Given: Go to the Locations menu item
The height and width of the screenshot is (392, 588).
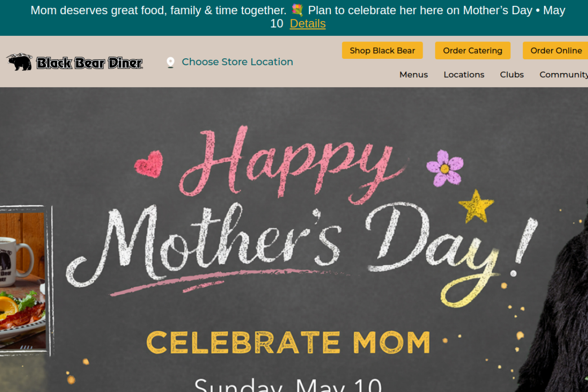Looking at the screenshot, I should point(464,74).
